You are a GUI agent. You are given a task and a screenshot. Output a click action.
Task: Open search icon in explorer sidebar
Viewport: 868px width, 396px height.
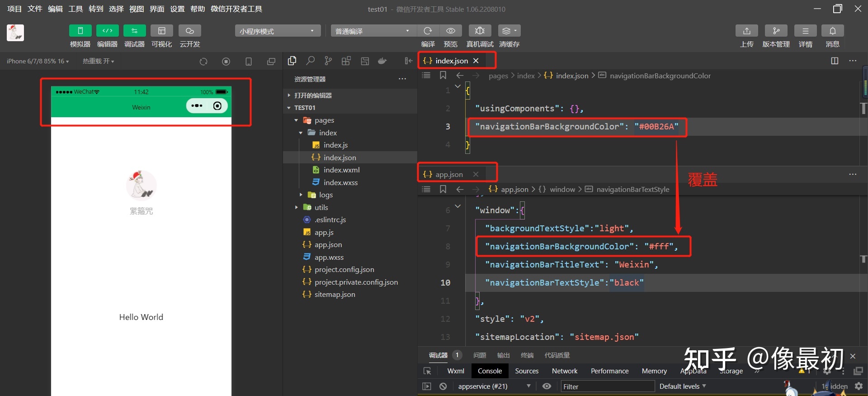[310, 61]
